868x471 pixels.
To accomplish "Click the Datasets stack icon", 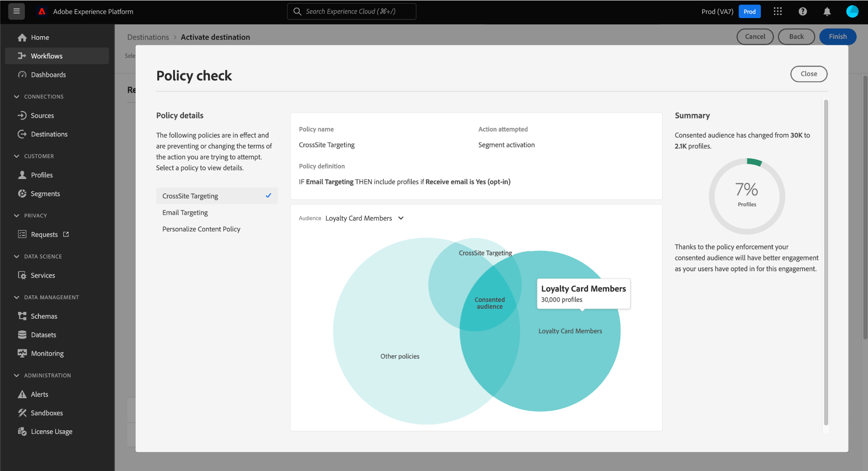I will point(22,334).
